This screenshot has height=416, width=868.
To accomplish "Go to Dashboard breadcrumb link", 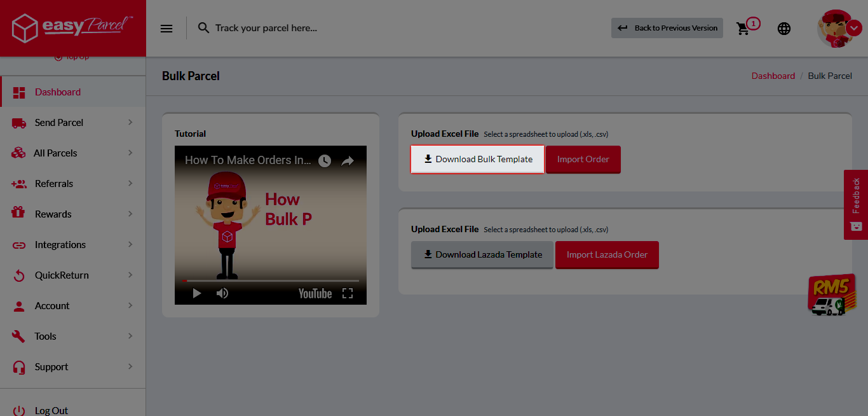I will click(x=773, y=76).
